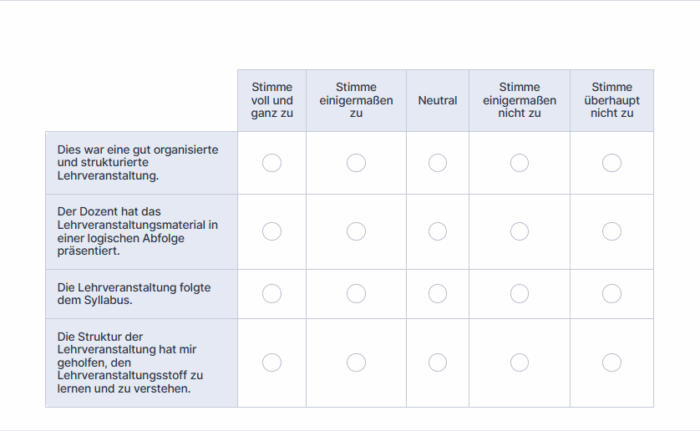Select 'Stimme einigermaßen zu' for gut organisierte Lehrveranstaltung
The image size is (700, 431).
[356, 163]
